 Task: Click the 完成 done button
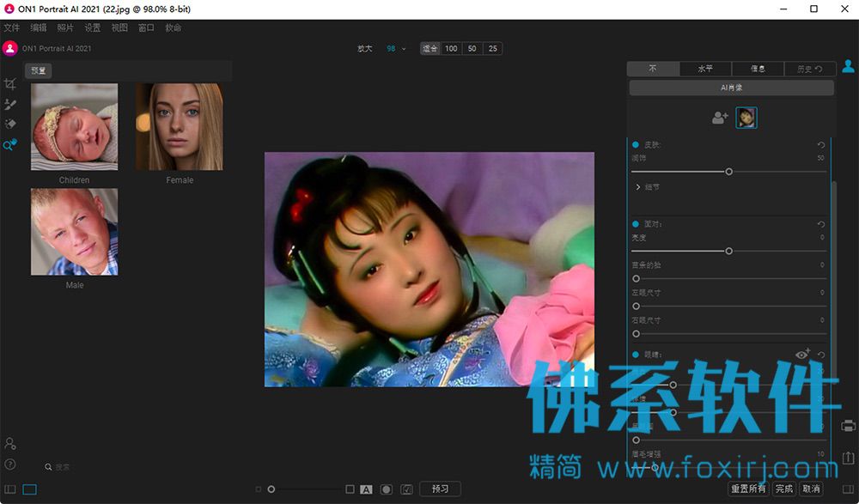pyautogui.click(x=784, y=489)
